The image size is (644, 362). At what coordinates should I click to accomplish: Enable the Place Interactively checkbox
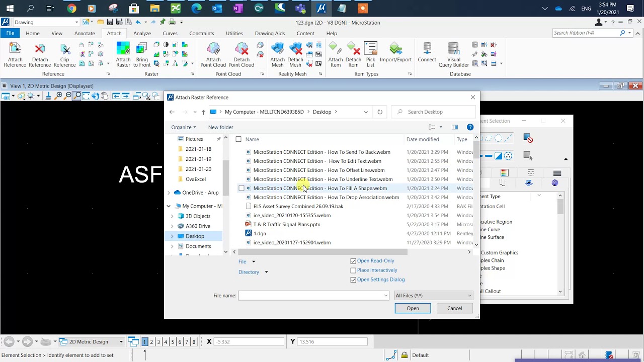tap(353, 270)
